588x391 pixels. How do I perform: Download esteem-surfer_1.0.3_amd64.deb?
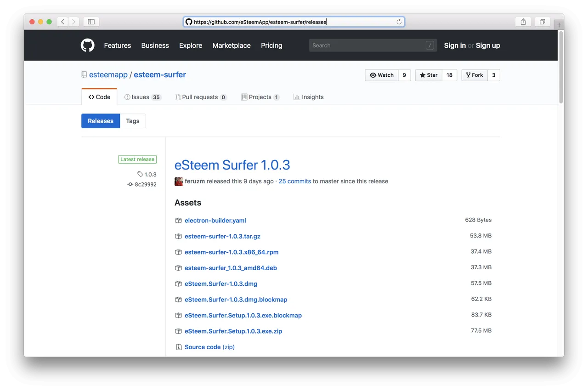click(231, 268)
